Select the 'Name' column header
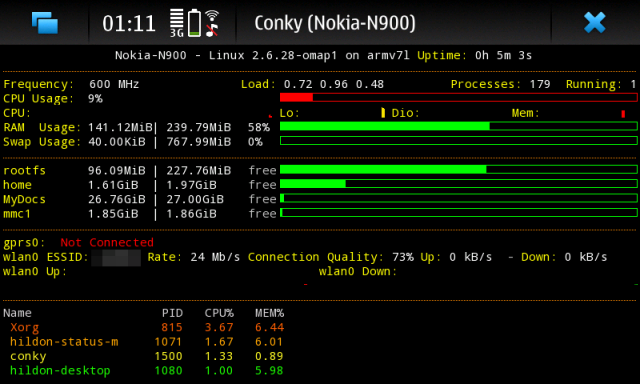 [17, 313]
